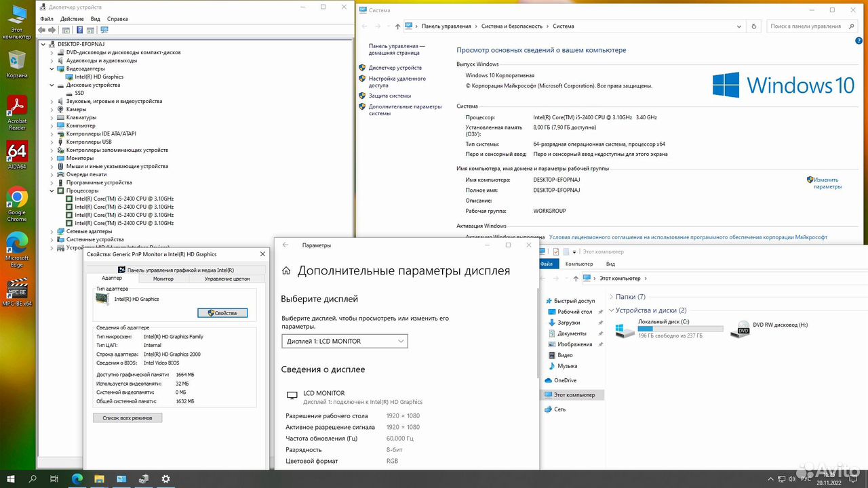
Task: Expand the Контроллеры USB node
Action: point(52,142)
